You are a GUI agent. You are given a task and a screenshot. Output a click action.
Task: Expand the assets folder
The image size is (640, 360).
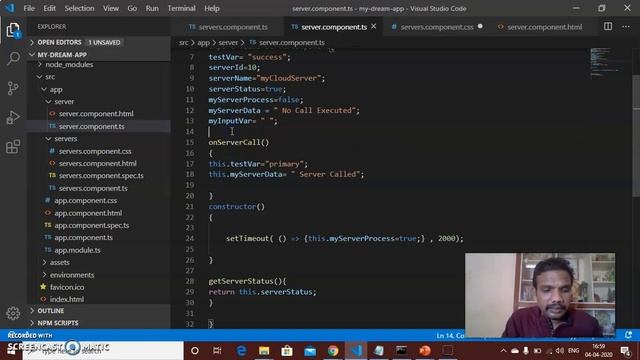click(x=99, y=262)
